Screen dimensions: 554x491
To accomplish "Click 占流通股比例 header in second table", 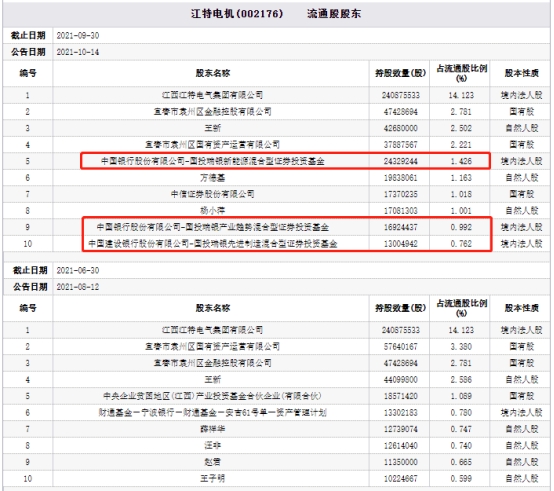I will click(461, 308).
